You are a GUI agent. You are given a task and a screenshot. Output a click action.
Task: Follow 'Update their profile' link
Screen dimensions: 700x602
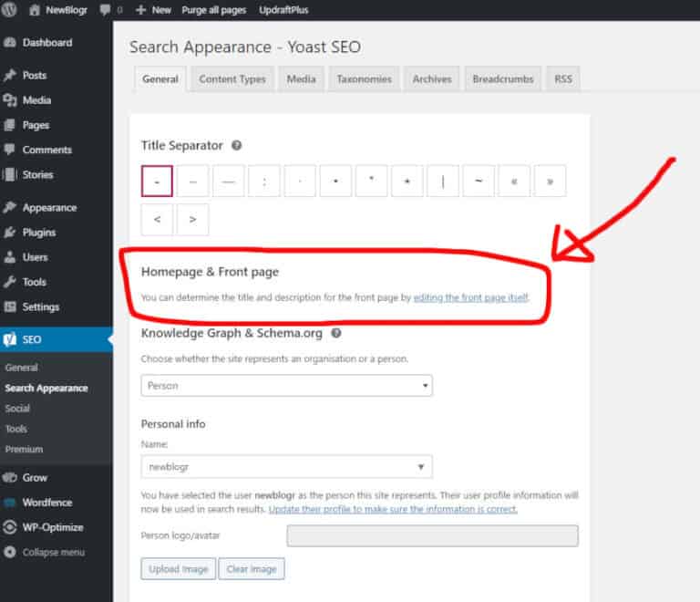(393, 509)
